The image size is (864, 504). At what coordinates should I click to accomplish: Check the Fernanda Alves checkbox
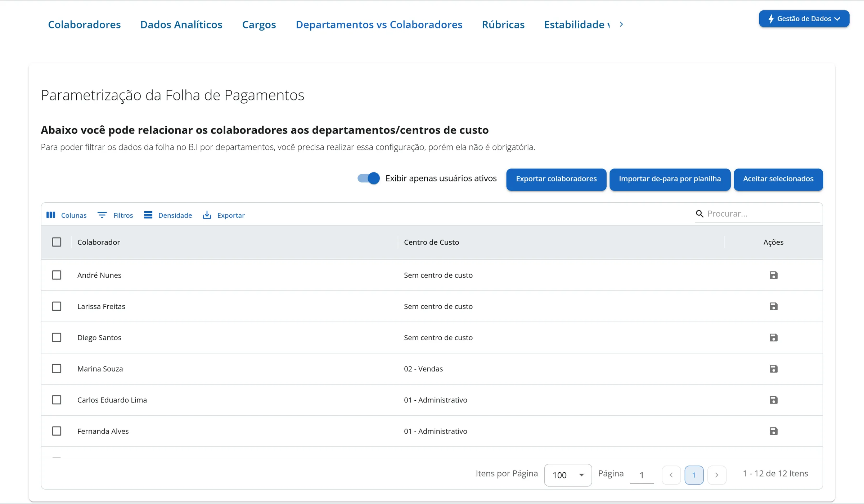57,431
